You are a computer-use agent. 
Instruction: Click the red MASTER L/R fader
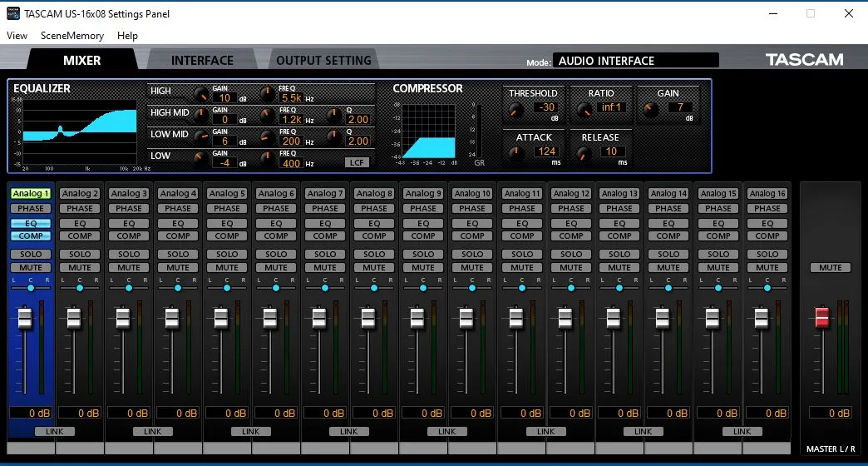(822, 317)
